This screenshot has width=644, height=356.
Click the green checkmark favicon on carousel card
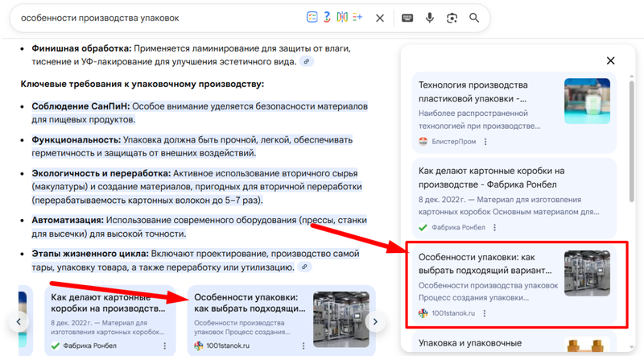[55, 346]
